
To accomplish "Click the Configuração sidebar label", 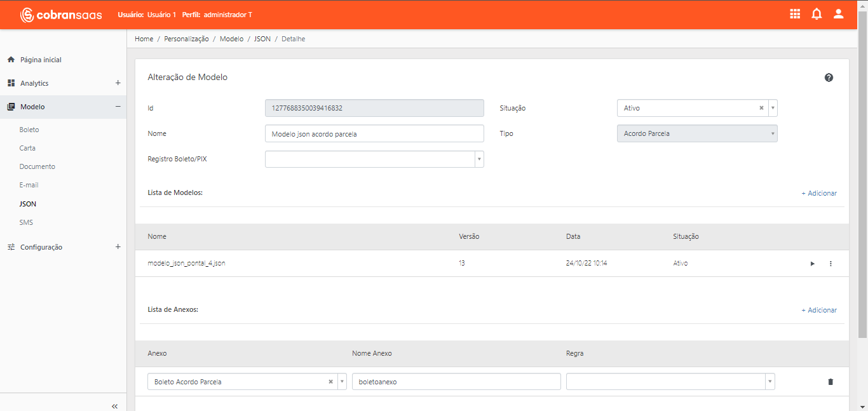I will (x=41, y=247).
